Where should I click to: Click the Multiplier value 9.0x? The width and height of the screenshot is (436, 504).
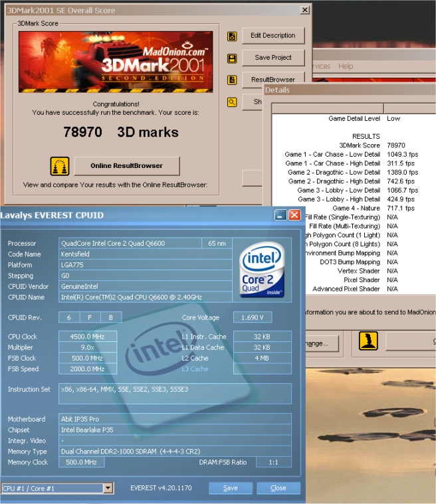(x=88, y=347)
